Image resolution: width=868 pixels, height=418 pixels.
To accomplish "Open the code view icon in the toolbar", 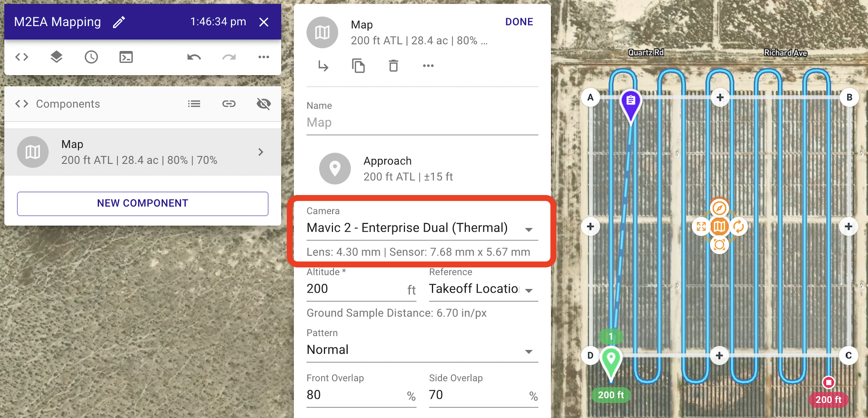I will click(x=22, y=57).
